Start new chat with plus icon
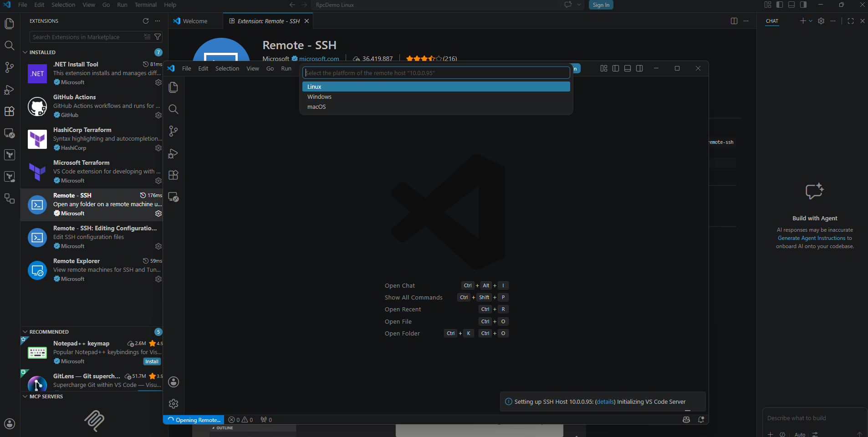Screen dimensions: 868x437 pyautogui.click(x=803, y=21)
